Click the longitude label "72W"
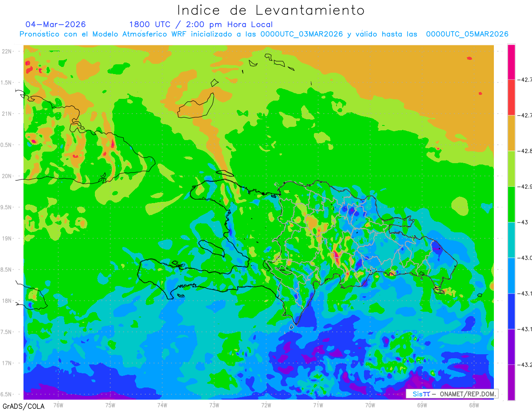The height and width of the screenshot is (411, 532). (266, 405)
